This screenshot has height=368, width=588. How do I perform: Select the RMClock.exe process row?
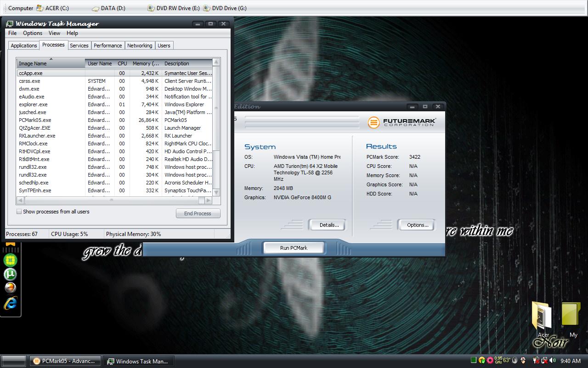coord(115,144)
